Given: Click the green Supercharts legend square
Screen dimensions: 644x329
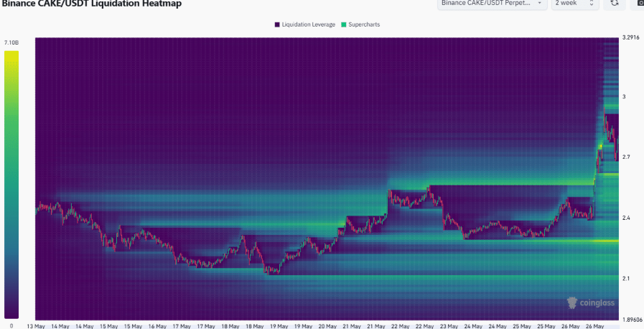Looking at the screenshot, I should click(344, 24).
